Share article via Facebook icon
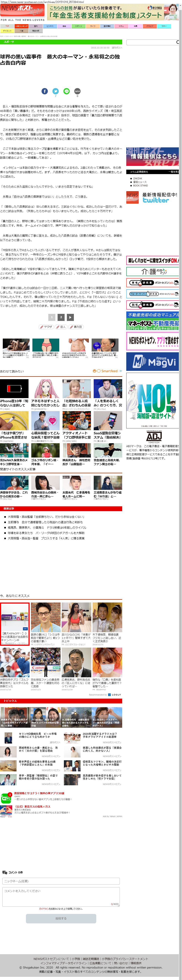 45,91
